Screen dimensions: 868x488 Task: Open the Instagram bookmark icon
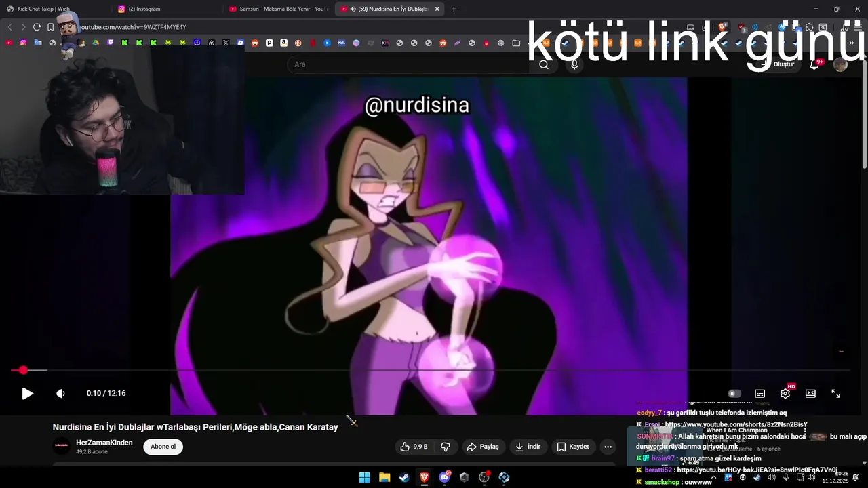point(24,43)
